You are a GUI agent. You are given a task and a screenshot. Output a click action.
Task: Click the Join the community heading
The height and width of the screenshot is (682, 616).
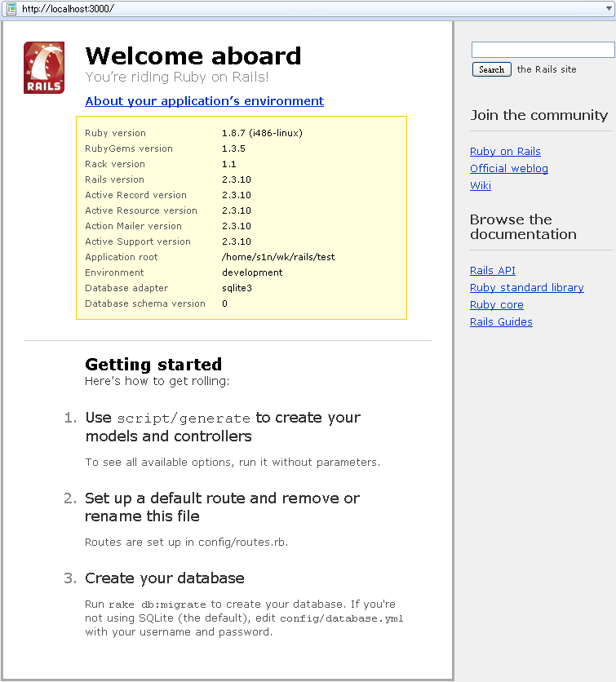pos(538,115)
